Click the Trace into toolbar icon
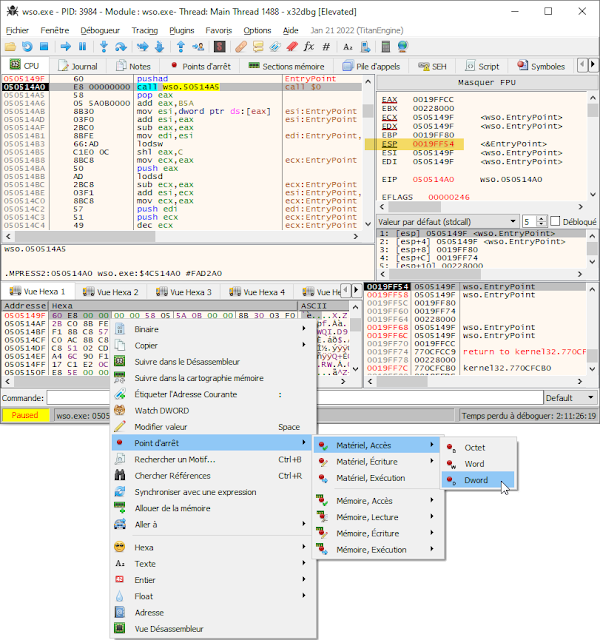 [142, 47]
